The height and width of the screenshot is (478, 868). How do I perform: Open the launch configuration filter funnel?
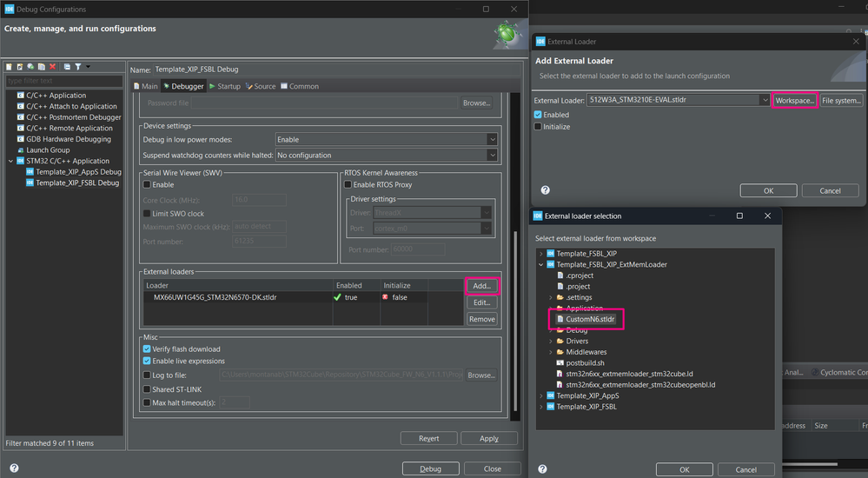click(78, 66)
